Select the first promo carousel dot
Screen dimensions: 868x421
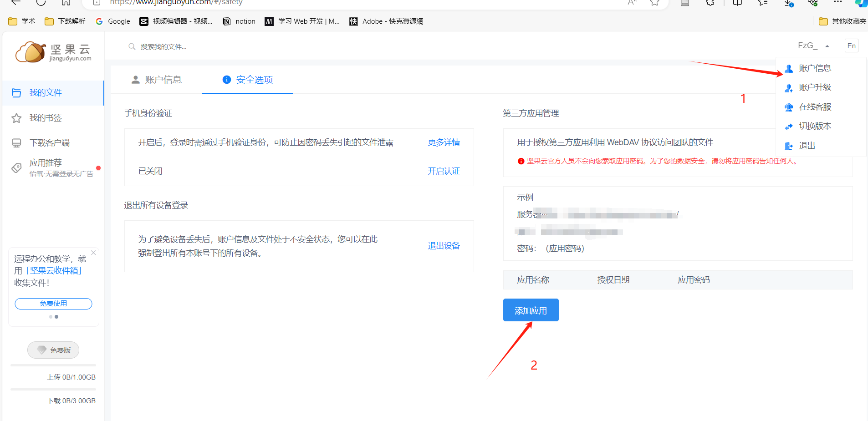[51, 317]
